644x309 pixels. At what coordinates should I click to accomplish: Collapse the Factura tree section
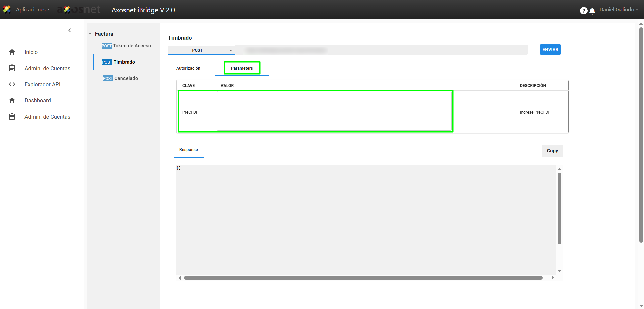(x=90, y=34)
